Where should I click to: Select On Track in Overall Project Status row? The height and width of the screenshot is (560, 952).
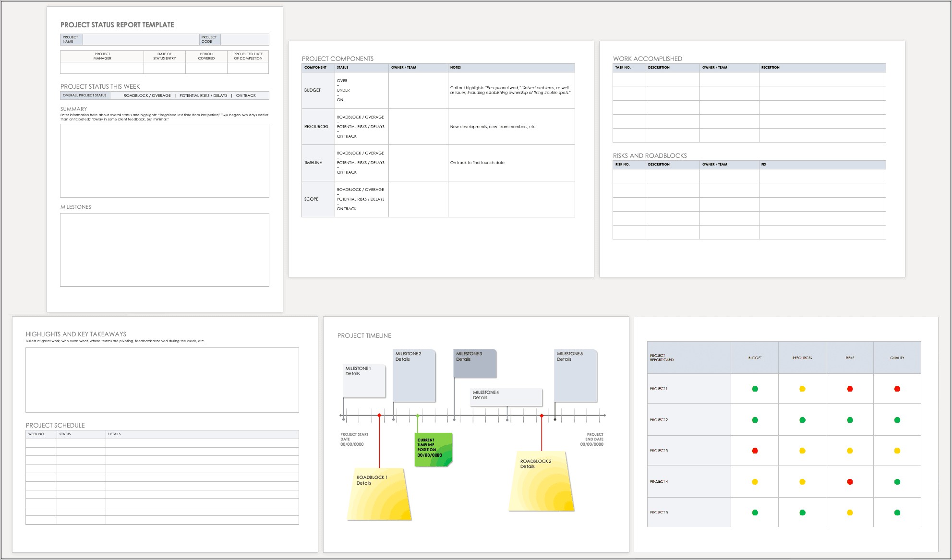(x=246, y=95)
